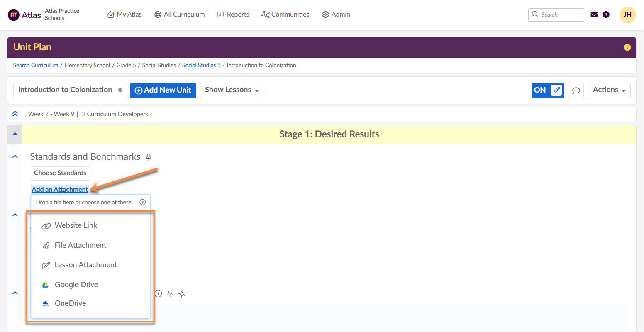Open the unit comments speech bubble icon
The height and width of the screenshot is (332, 644).
pyautogui.click(x=576, y=90)
